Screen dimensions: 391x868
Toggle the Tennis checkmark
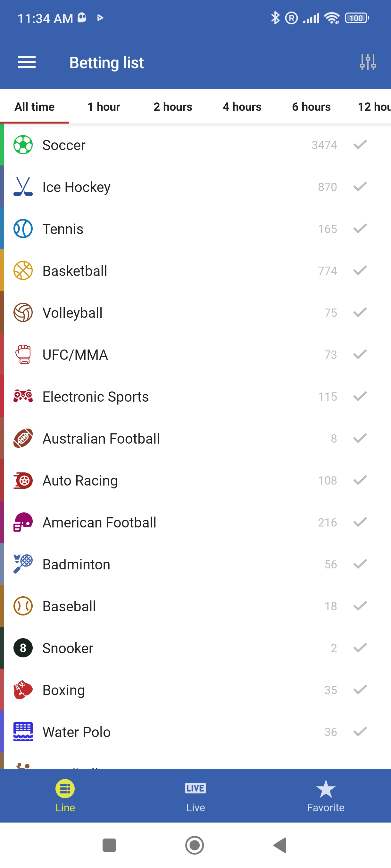(360, 229)
